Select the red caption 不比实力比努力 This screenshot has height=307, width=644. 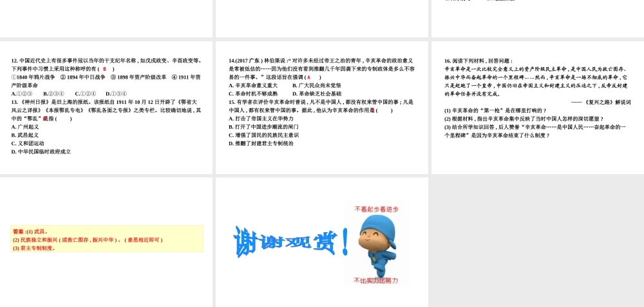point(376,281)
